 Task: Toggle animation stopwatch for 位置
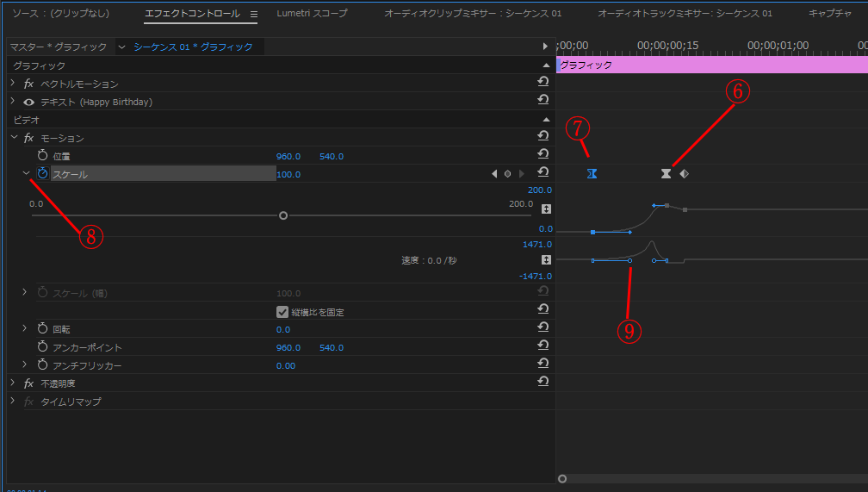click(43, 155)
